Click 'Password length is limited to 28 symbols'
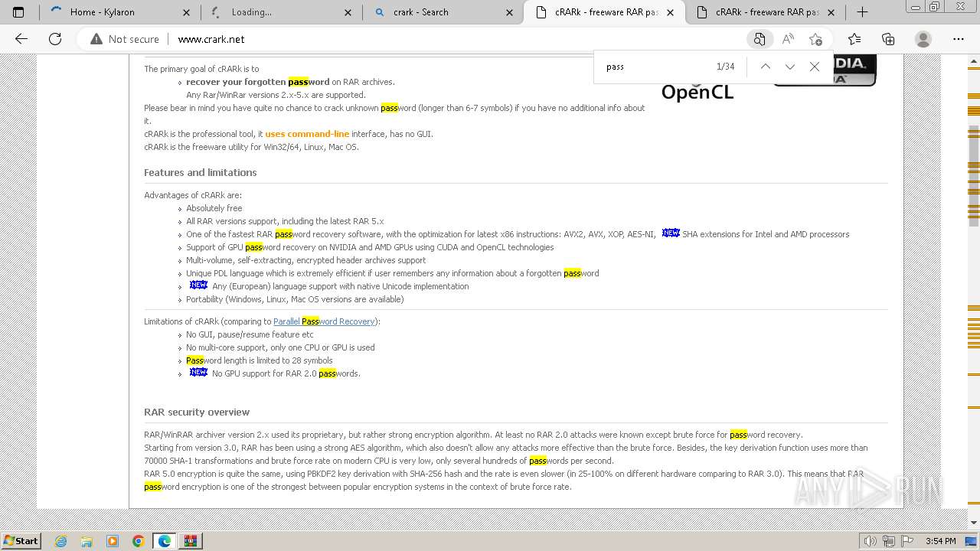The image size is (980, 551). (x=260, y=360)
